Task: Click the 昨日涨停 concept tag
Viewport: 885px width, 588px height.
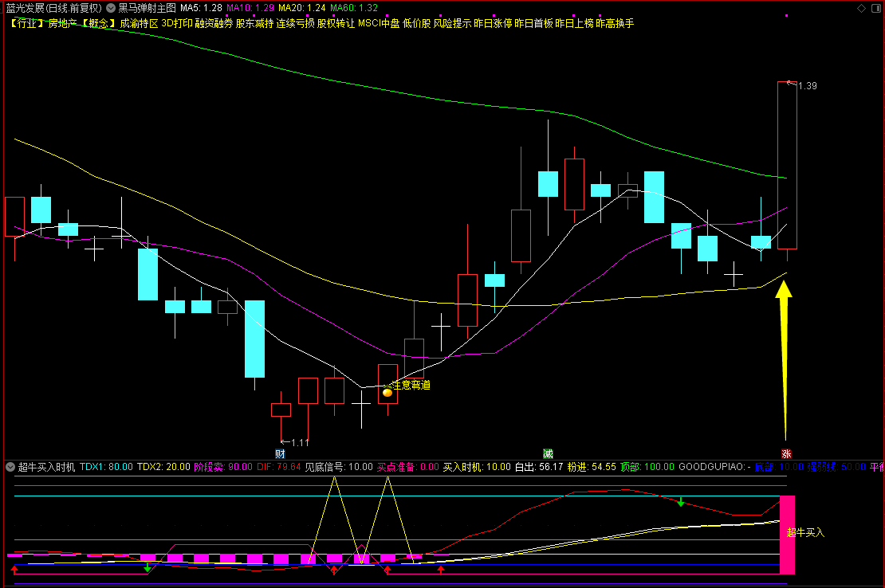Action: (493, 23)
